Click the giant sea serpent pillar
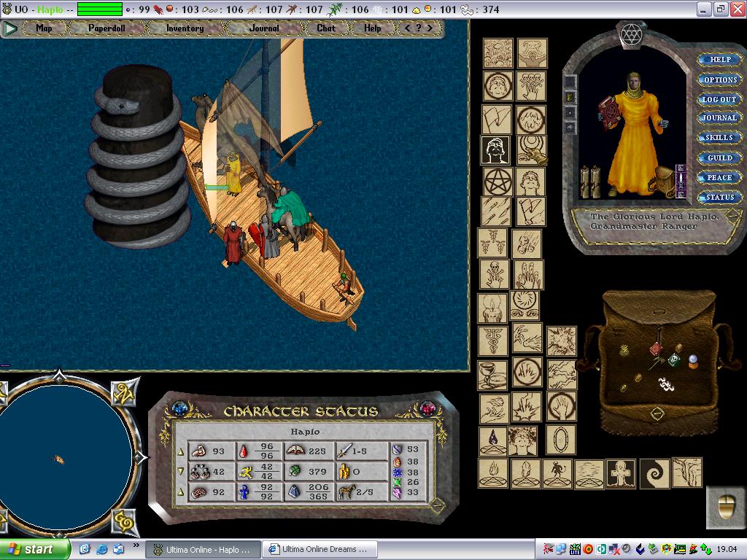747x560 pixels. pos(138,157)
